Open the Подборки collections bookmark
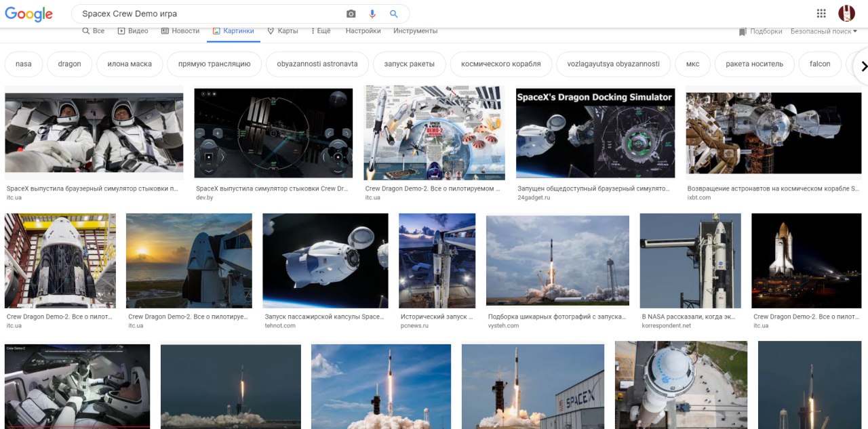868x429 pixels. tap(760, 31)
